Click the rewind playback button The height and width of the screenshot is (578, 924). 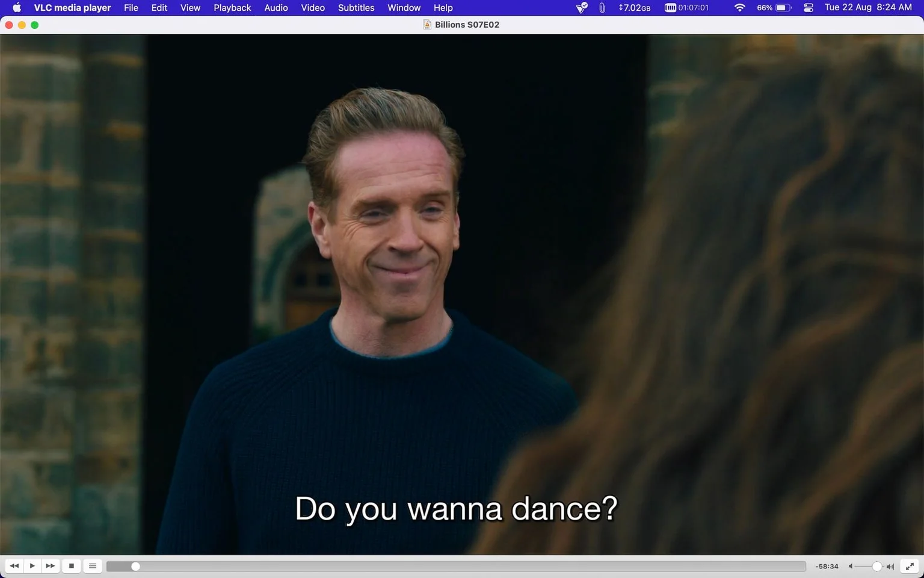click(x=14, y=566)
